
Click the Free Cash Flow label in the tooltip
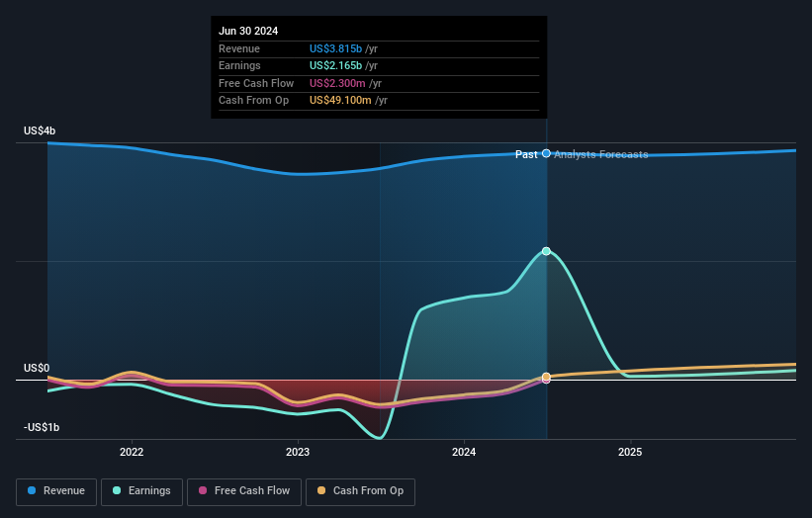(x=256, y=83)
